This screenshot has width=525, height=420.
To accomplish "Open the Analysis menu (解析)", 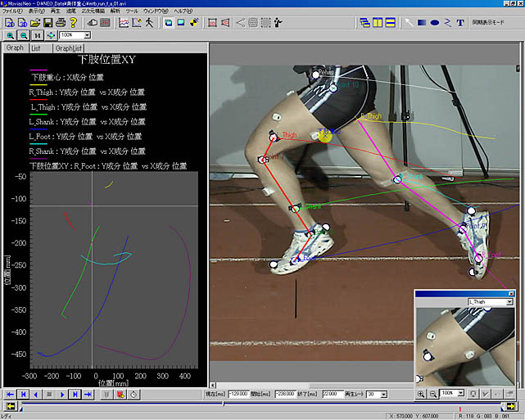I will click(115, 11).
